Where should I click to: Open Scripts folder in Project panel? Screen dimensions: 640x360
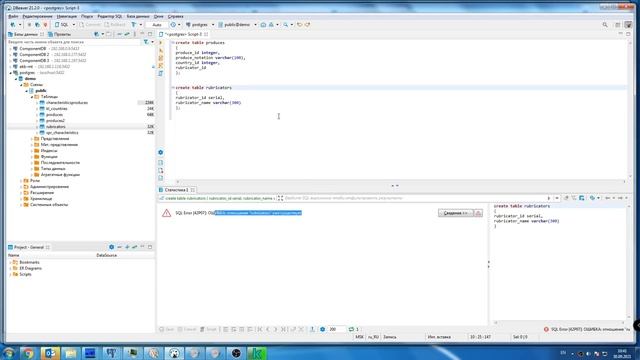click(x=25, y=275)
